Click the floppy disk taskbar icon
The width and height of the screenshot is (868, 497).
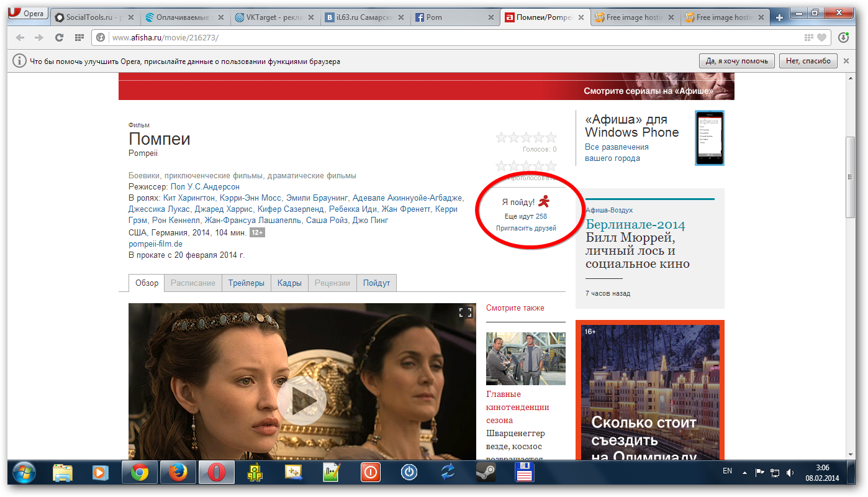524,473
